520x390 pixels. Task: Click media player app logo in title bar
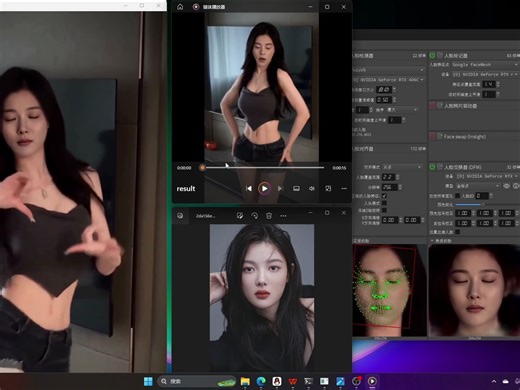click(x=196, y=7)
